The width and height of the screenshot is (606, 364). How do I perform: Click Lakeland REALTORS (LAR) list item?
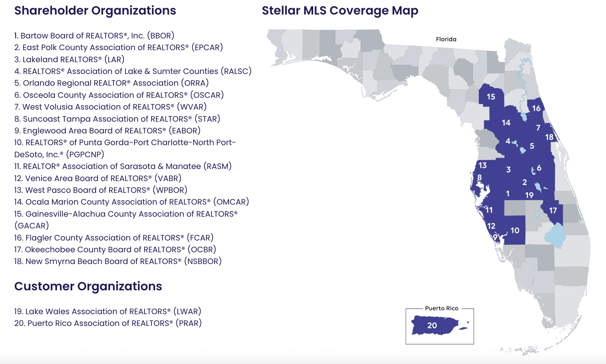point(69,59)
